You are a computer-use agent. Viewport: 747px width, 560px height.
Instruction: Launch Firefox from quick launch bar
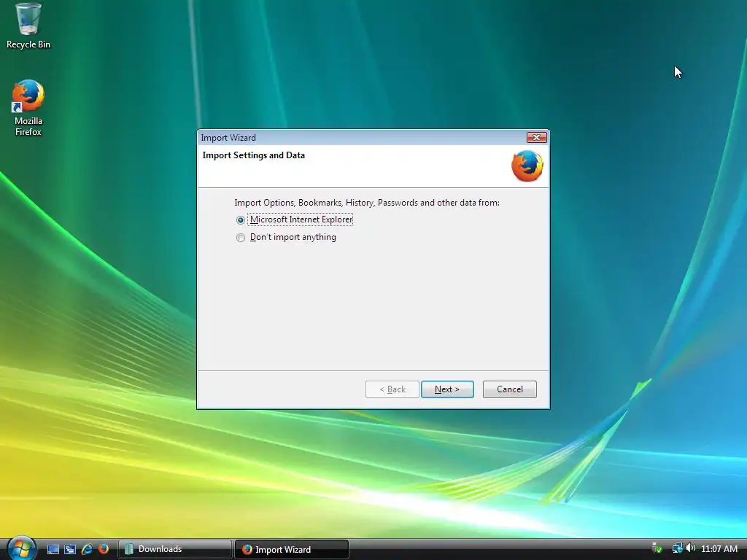click(x=103, y=549)
